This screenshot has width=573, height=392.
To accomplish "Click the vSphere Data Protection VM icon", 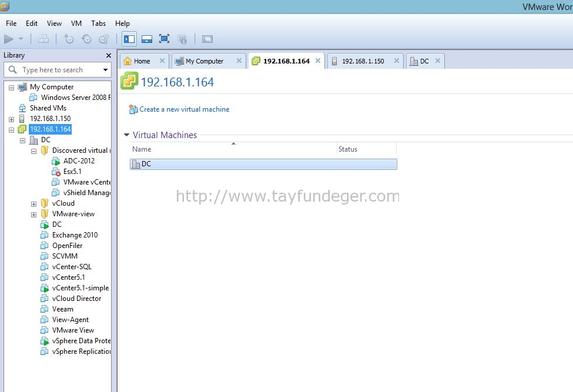I will tap(45, 341).
